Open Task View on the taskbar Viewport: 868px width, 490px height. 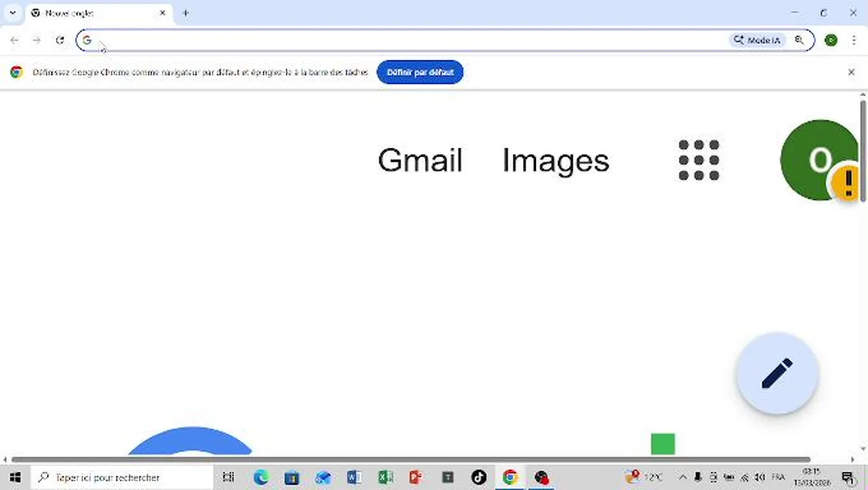(229, 477)
